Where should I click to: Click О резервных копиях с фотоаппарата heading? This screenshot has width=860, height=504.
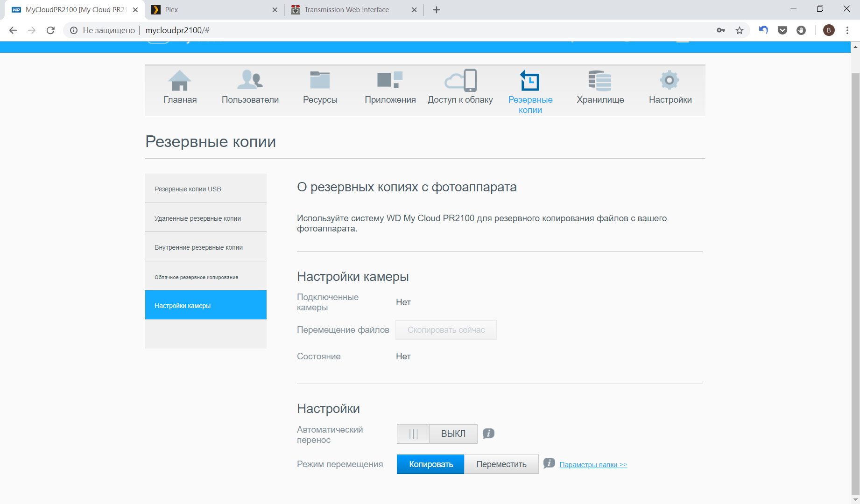(407, 187)
